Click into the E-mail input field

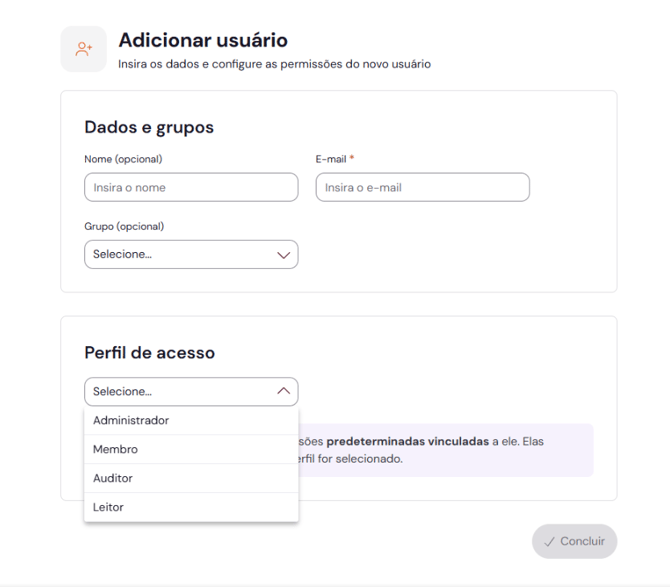tap(422, 188)
